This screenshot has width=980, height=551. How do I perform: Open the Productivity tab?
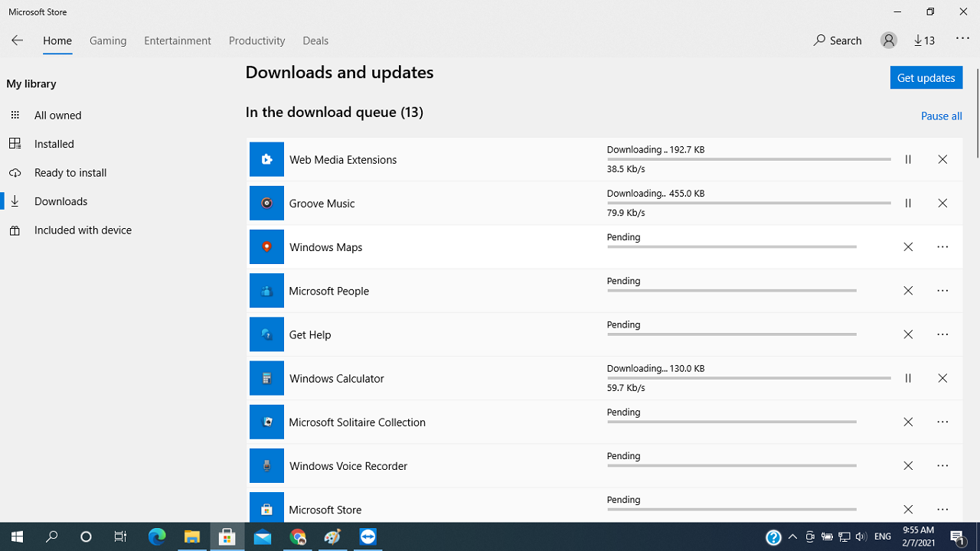click(256, 41)
